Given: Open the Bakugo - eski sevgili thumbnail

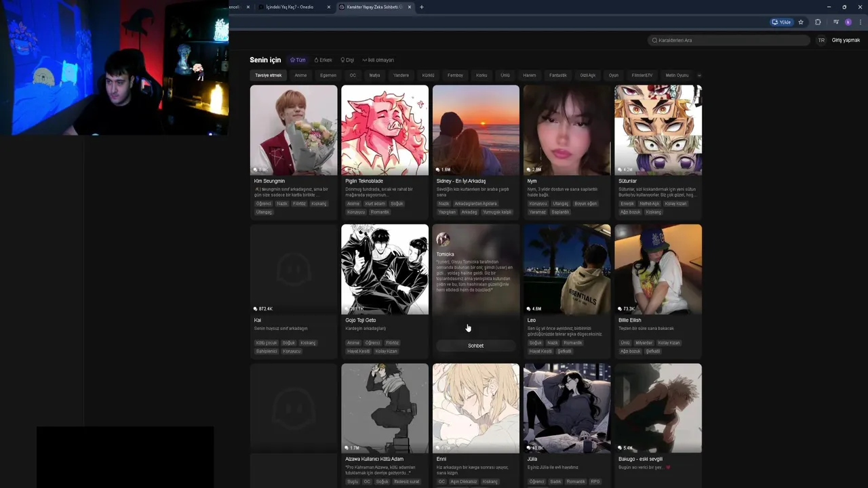Looking at the screenshot, I should 658,408.
